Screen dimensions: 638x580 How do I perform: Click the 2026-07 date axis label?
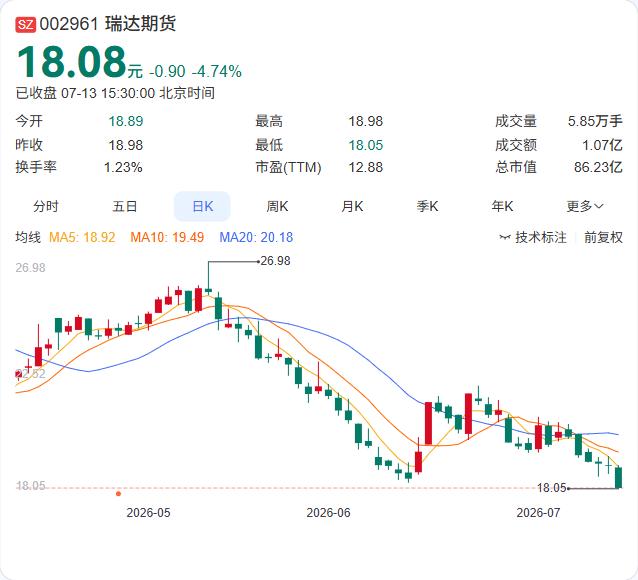click(538, 512)
